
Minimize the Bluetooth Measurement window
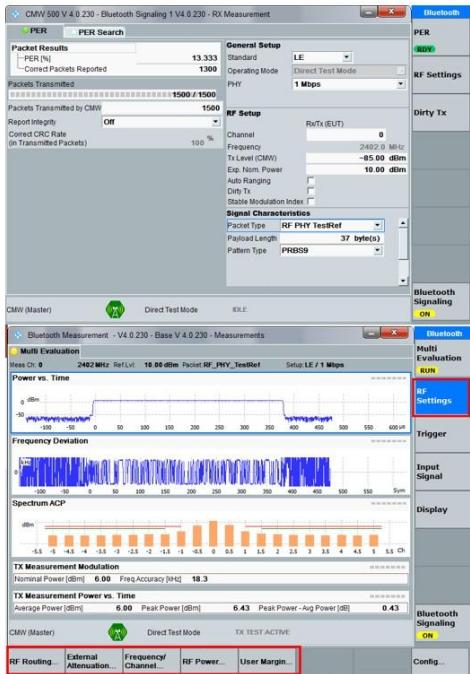(371, 333)
